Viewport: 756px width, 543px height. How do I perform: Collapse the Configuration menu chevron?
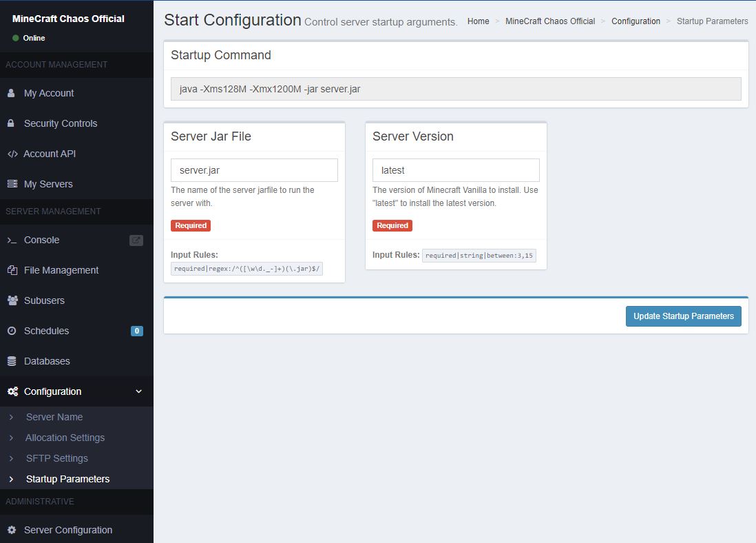click(138, 391)
